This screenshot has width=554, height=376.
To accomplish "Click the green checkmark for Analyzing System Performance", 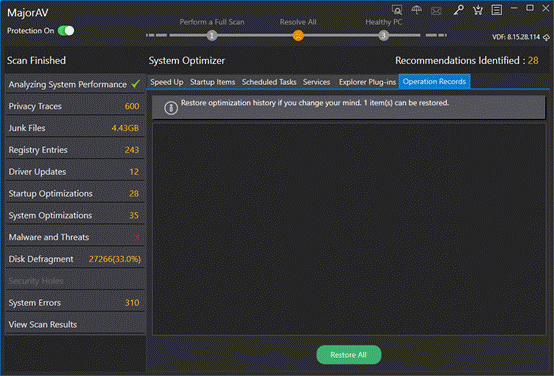I will point(136,84).
